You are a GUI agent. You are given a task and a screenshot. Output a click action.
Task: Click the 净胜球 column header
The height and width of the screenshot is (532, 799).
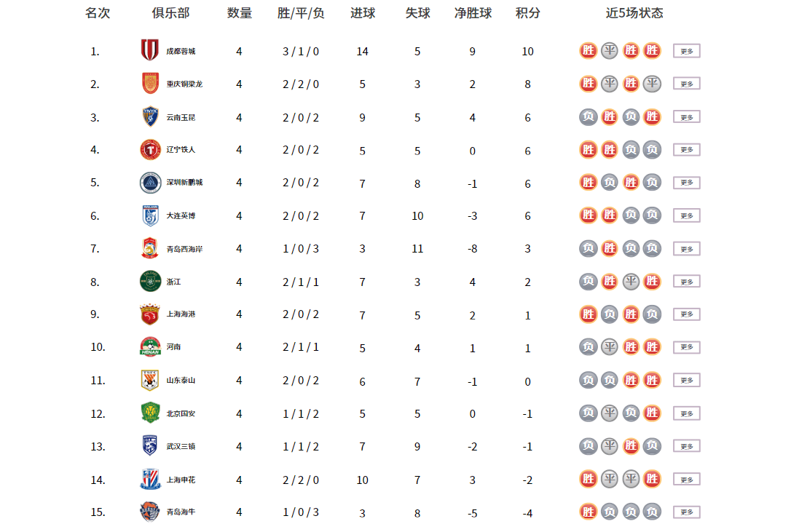coord(473,13)
